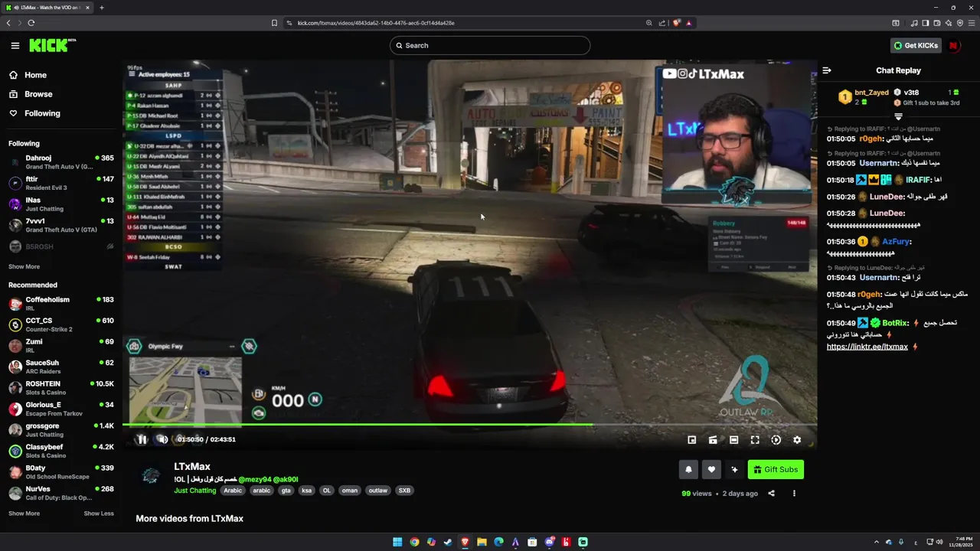Toggle stream notifications with the bell icon
This screenshot has width=980, height=551.
(x=688, y=470)
